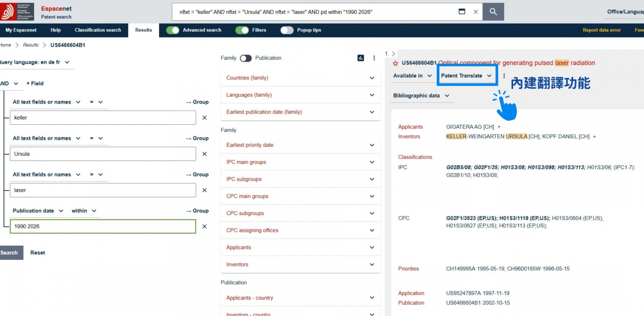Click the publication date input field

point(103,226)
